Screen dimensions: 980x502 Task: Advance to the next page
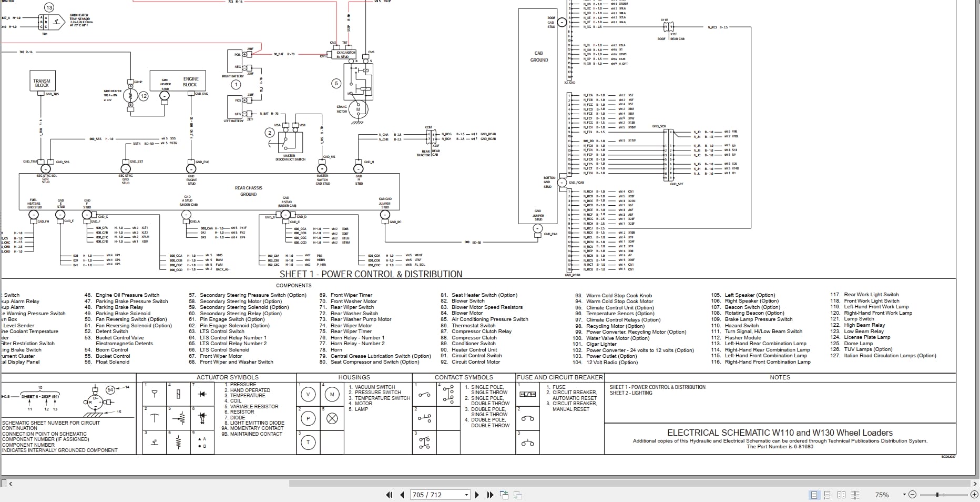click(x=477, y=495)
